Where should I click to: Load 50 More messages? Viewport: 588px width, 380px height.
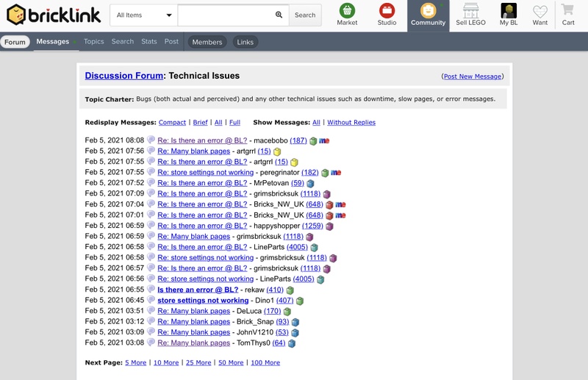tap(231, 363)
